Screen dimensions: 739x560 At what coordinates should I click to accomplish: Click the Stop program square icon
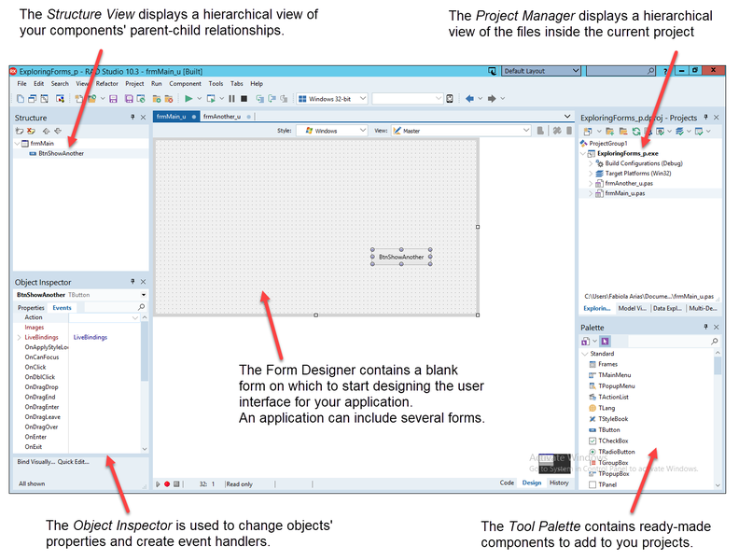[244, 99]
